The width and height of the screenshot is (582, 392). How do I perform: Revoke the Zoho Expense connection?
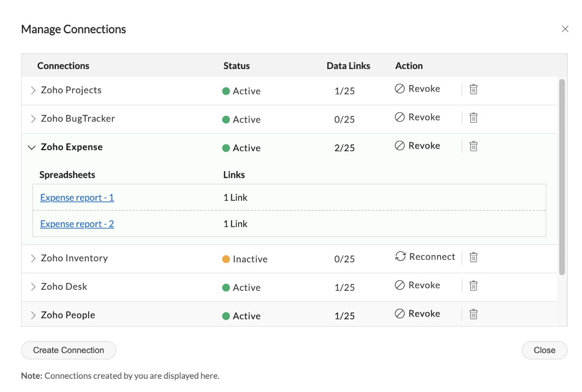coord(418,146)
